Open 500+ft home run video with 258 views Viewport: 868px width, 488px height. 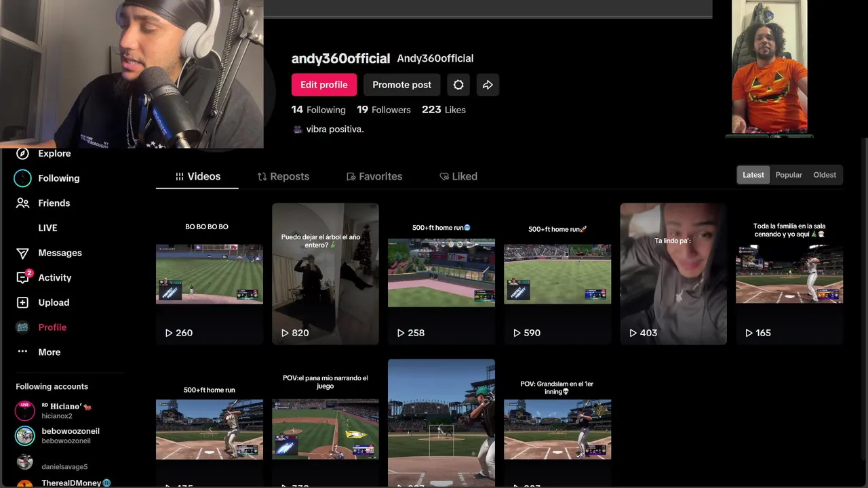(x=441, y=274)
